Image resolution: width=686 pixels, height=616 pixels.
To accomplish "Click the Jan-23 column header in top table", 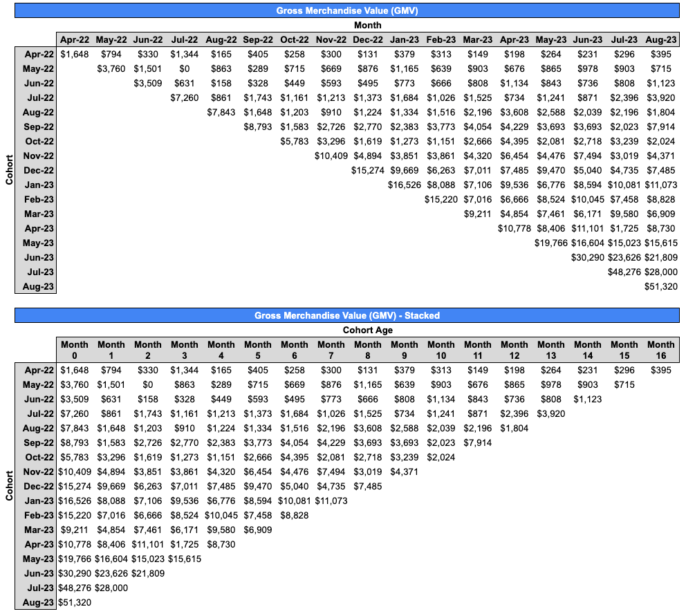I will tap(405, 39).
